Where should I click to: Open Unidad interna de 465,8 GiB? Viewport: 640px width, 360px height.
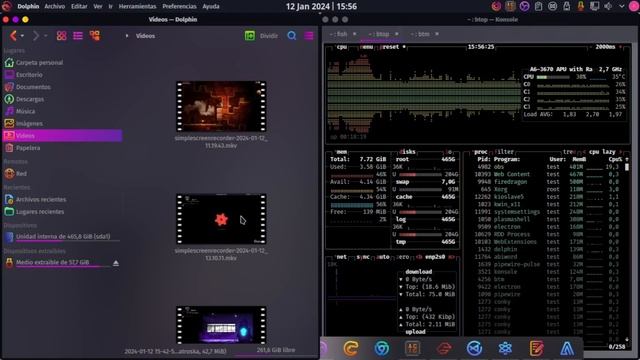pyautogui.click(x=62, y=237)
